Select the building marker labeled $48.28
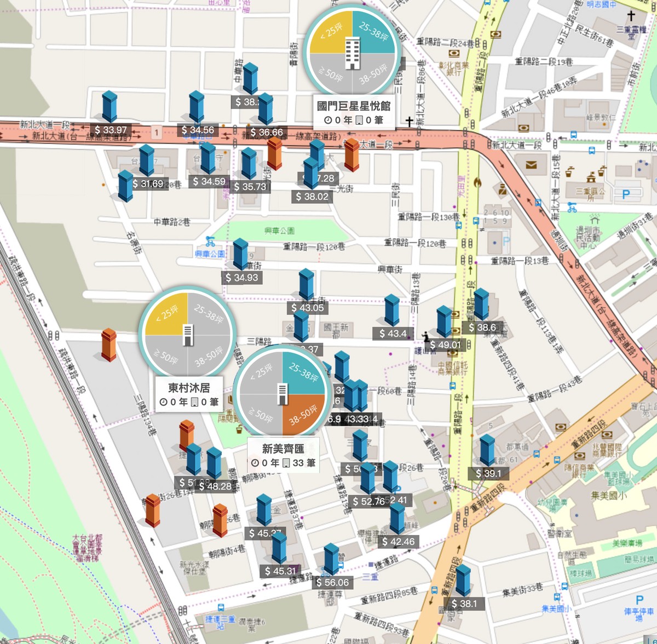Viewport: 657px width, 644px height. pyautogui.click(x=214, y=463)
